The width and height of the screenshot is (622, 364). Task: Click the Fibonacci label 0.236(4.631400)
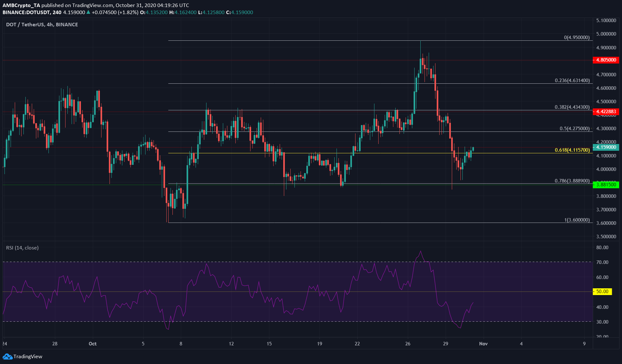572,80
